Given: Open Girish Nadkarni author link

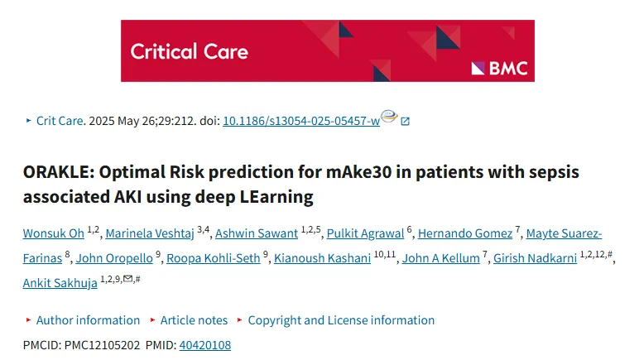Looking at the screenshot, I should click(x=536, y=258).
